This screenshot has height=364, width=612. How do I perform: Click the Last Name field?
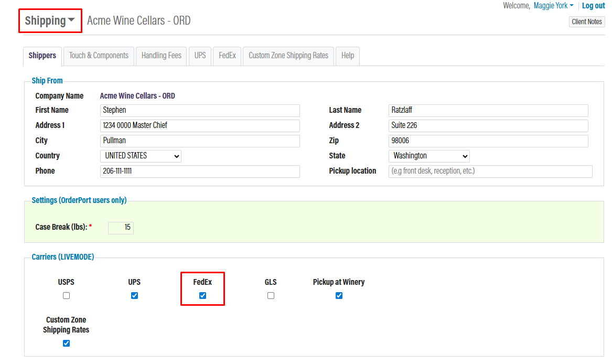(488, 111)
